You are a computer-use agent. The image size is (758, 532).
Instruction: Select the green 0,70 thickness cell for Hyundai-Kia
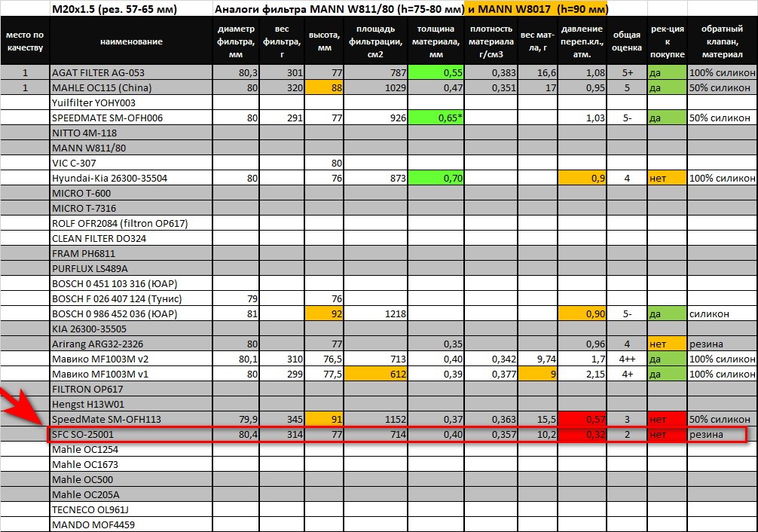tap(436, 179)
